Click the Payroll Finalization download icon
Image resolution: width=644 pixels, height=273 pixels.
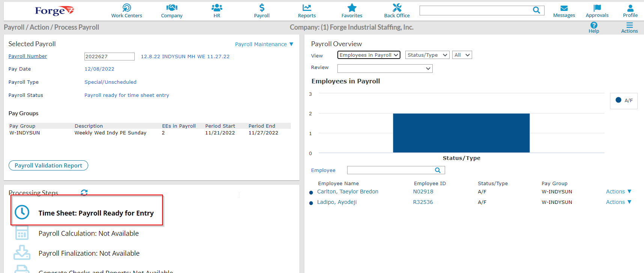22,252
